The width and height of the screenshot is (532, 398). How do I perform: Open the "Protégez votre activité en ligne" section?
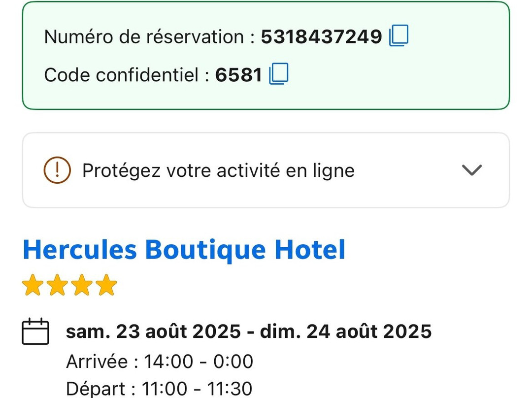(x=218, y=170)
